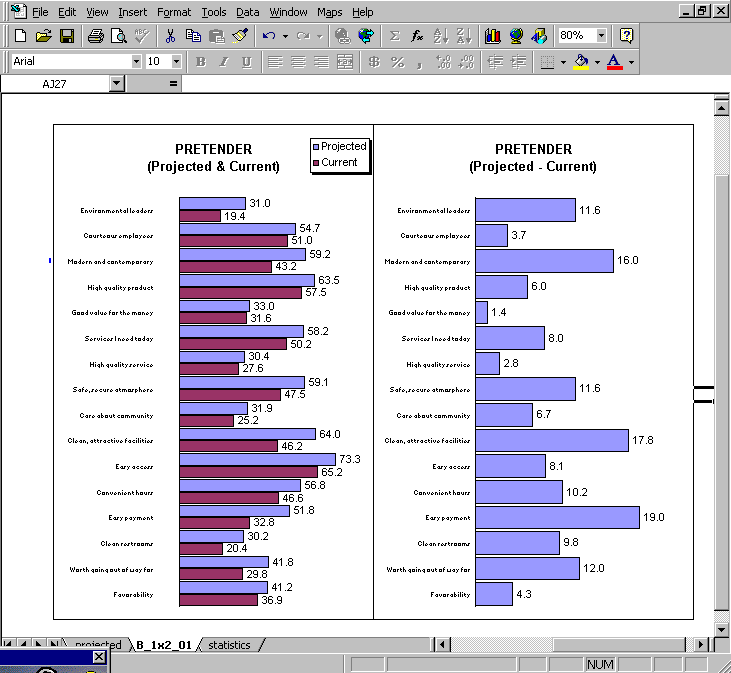
Task: Cut selection with the scissors icon
Action: click(x=171, y=36)
